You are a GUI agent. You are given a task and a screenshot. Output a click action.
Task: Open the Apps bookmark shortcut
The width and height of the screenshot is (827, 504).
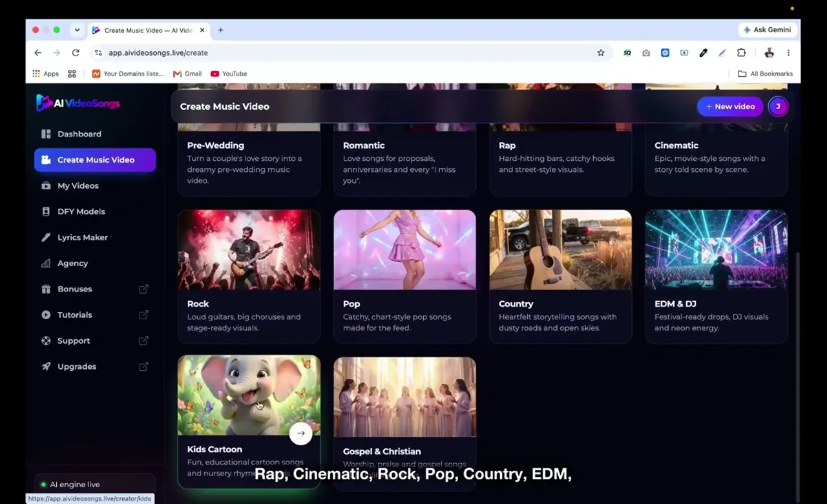(46, 74)
